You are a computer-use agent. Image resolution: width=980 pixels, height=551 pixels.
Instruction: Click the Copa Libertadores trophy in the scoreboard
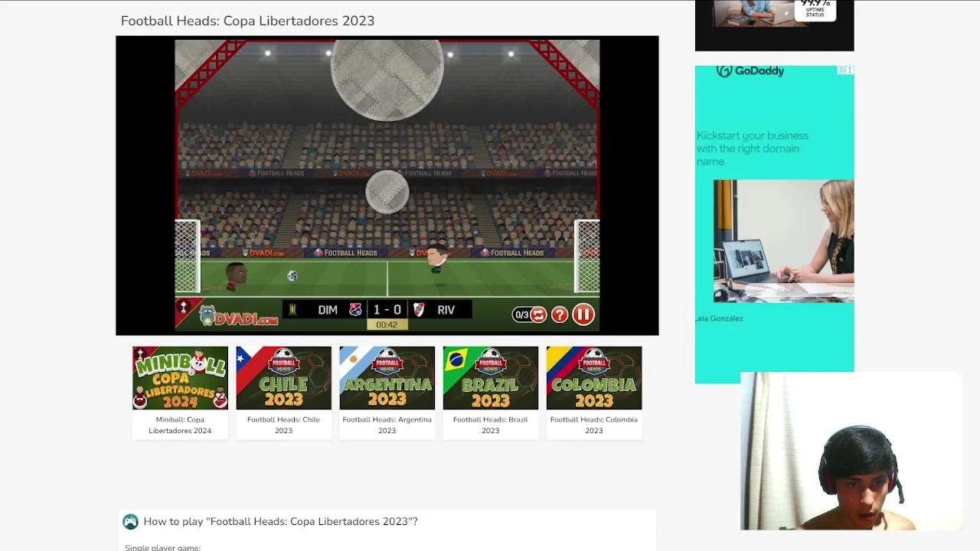(292, 309)
